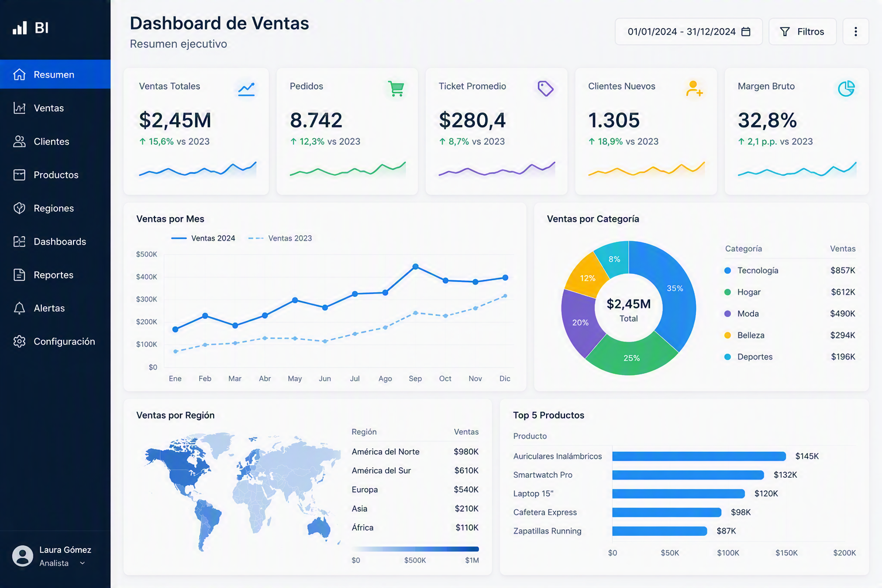Viewport: 882px width, 588px height.
Task: Click the Clientes people icon in sidebar
Action: point(20,141)
